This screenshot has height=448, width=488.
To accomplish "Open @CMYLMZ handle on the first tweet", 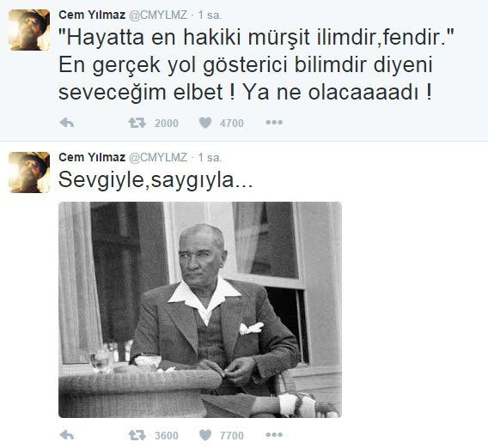I will coord(158,15).
